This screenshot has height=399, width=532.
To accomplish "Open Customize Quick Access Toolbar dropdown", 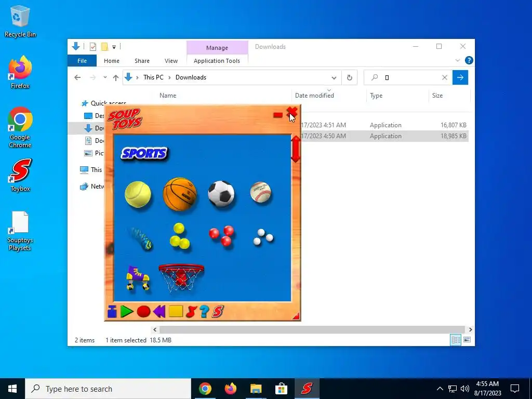I will click(x=114, y=47).
